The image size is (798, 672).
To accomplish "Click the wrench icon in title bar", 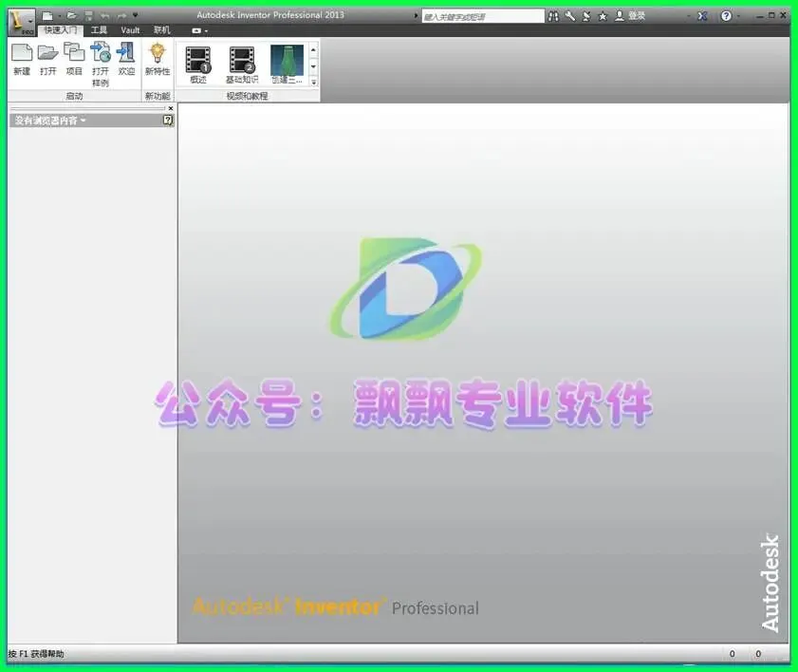I will (570, 16).
